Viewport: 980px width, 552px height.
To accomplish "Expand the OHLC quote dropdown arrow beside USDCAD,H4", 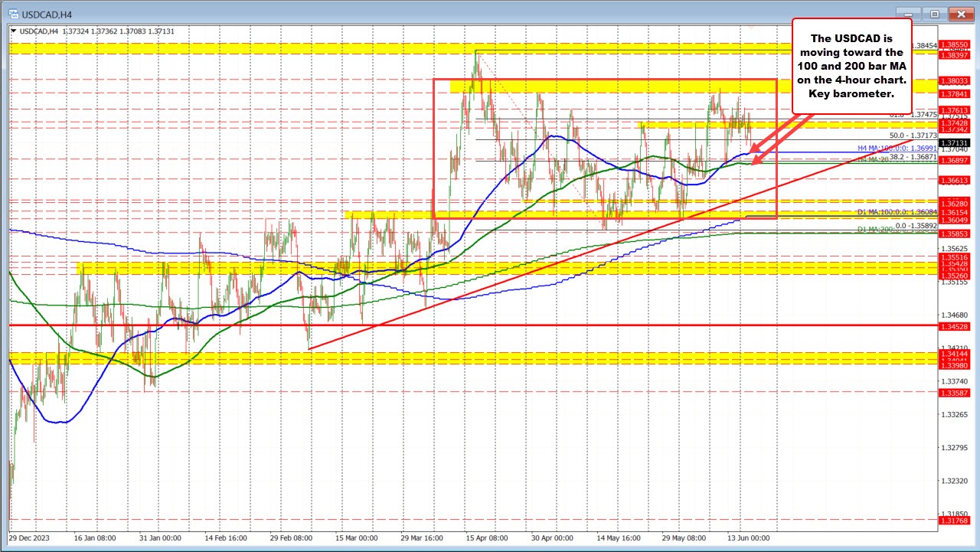I will click(x=13, y=31).
